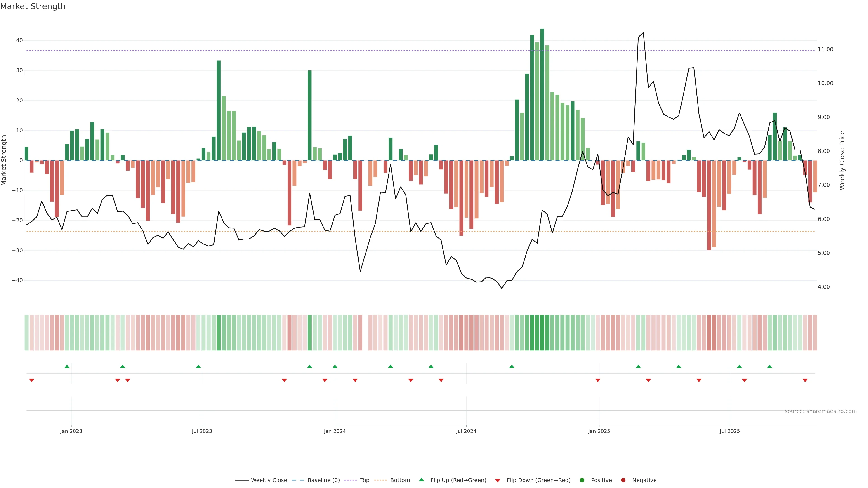Click the Jan 2023 x-axis label
The height and width of the screenshot is (488, 868).
point(71,431)
